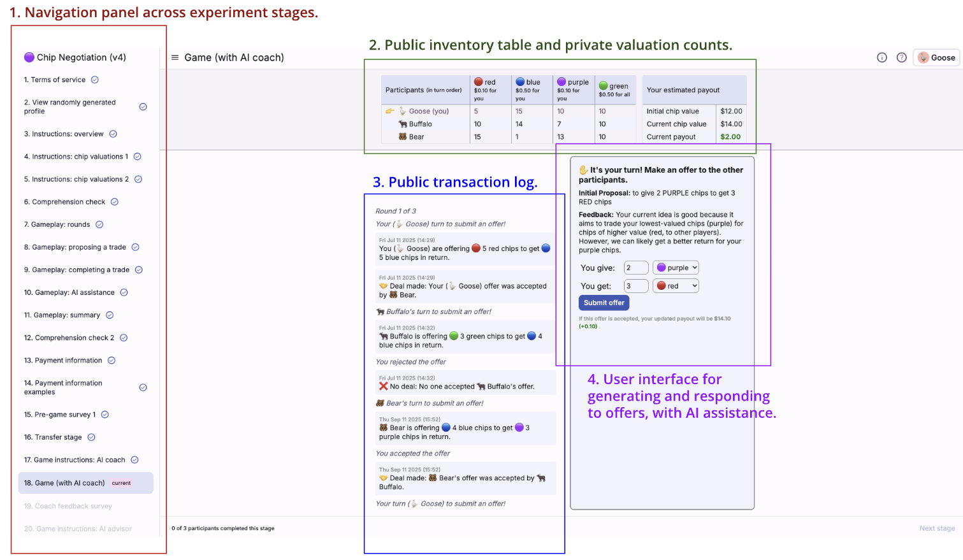Click the raised hand icon beside It's your turn
Viewport: 963px width, 560px height.
[583, 170]
